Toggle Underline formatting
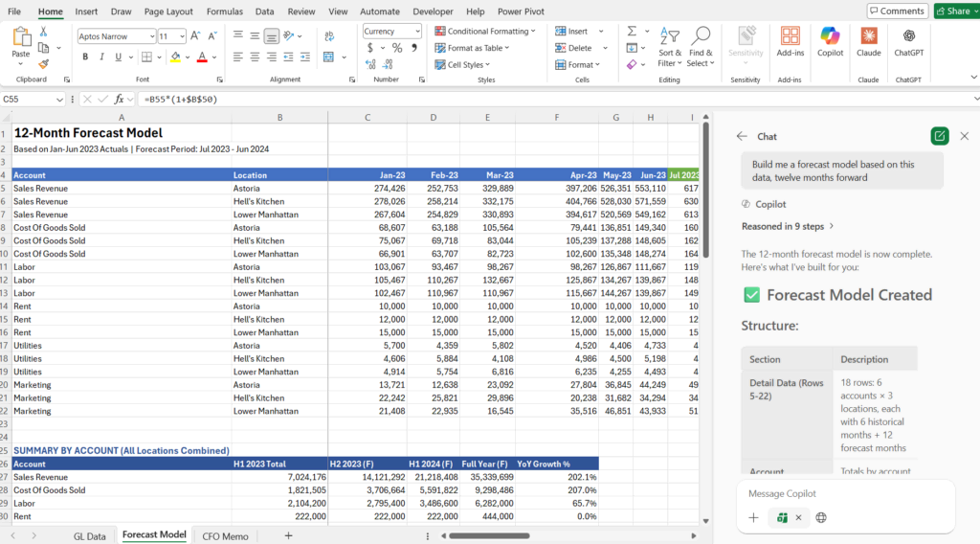 118,57
